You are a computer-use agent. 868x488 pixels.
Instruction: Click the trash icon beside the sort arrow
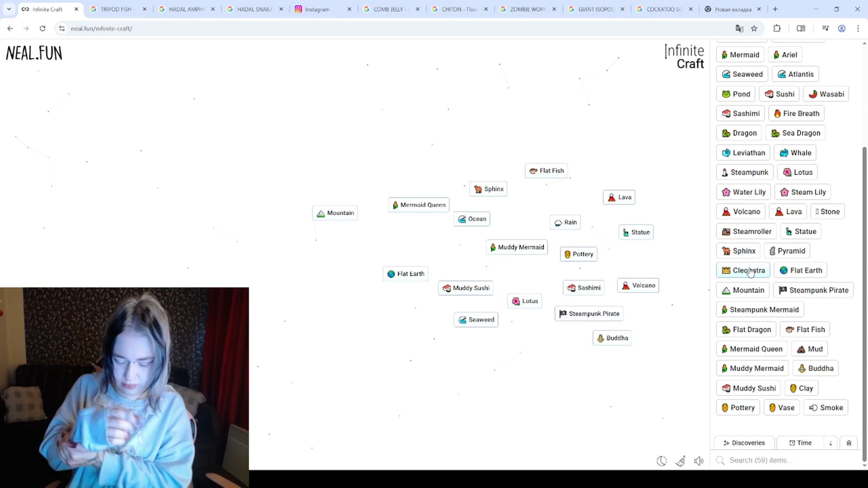pyautogui.click(x=849, y=443)
